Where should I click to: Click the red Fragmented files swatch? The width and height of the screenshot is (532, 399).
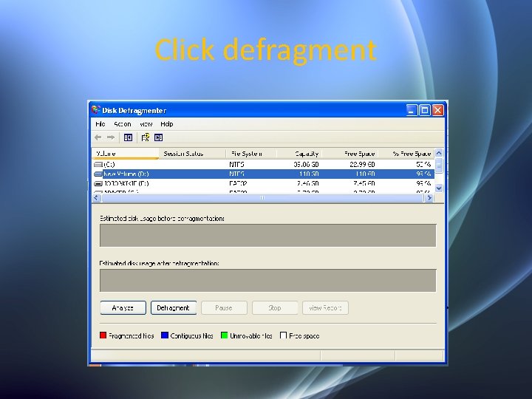(x=103, y=335)
